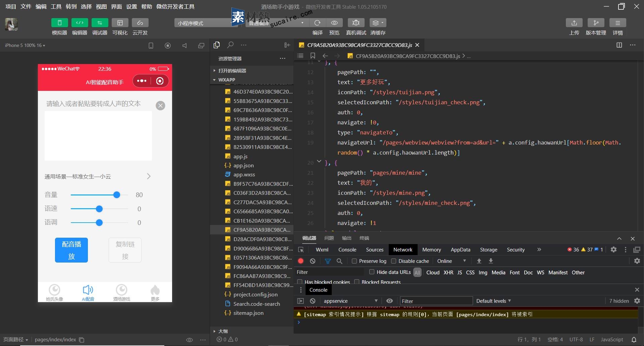
Task: Collapse the sidebar panel icon
Action: 287,45
